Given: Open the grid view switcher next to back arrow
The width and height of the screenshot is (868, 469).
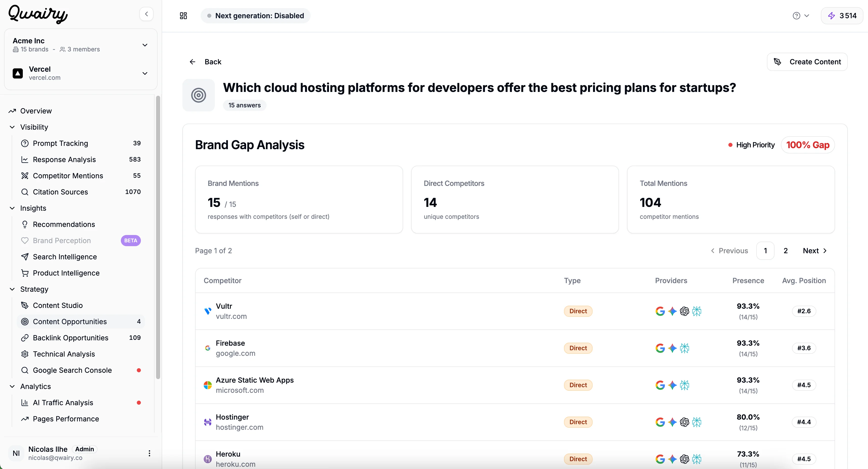Looking at the screenshot, I should coord(183,15).
